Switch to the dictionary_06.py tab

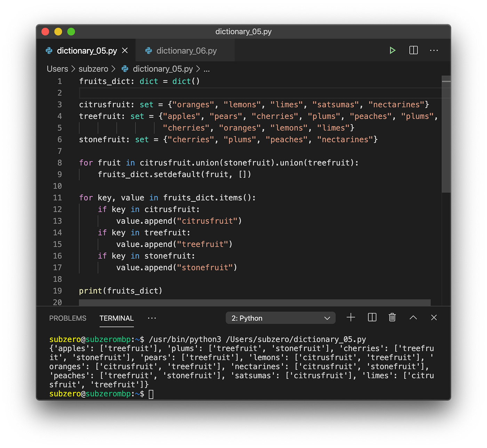click(185, 51)
